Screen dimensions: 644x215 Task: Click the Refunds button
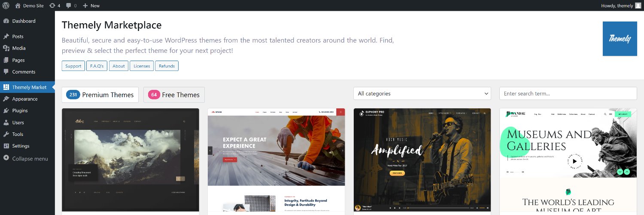coord(167,66)
